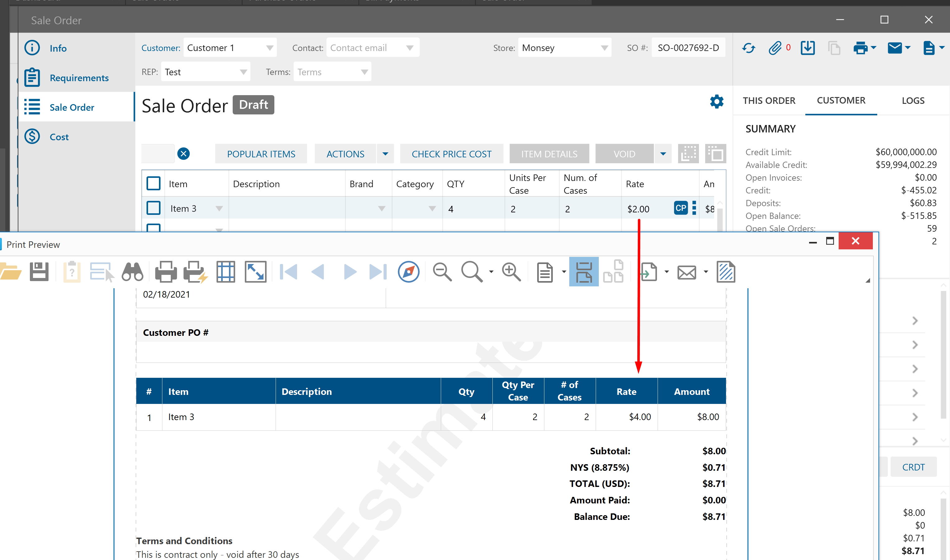
Task: Open attachments via the paperclip icon
Action: coord(775,48)
